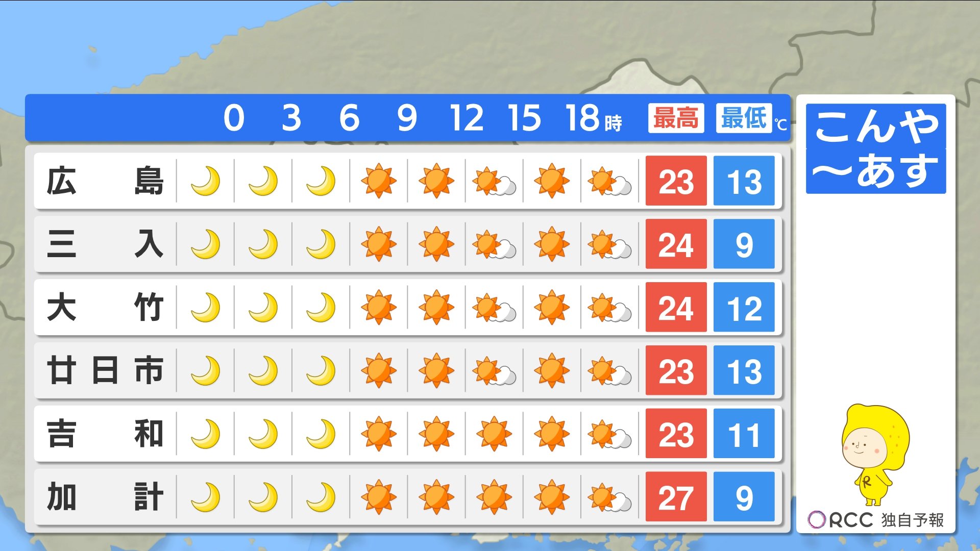Click the 三入 low temperature 9 box
Image resolution: width=980 pixels, height=551 pixels.
(744, 244)
